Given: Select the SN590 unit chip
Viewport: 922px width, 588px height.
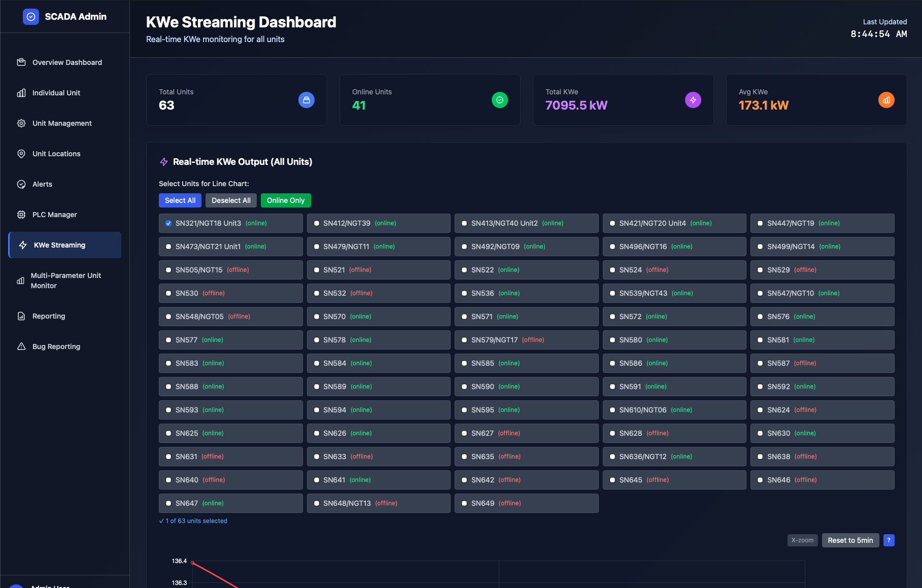Looking at the screenshot, I should [x=526, y=387].
